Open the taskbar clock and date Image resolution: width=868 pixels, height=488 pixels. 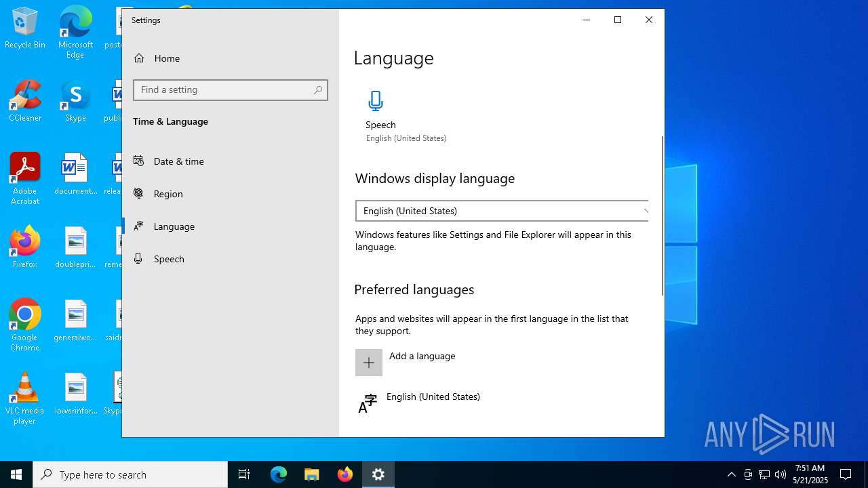[x=810, y=474]
